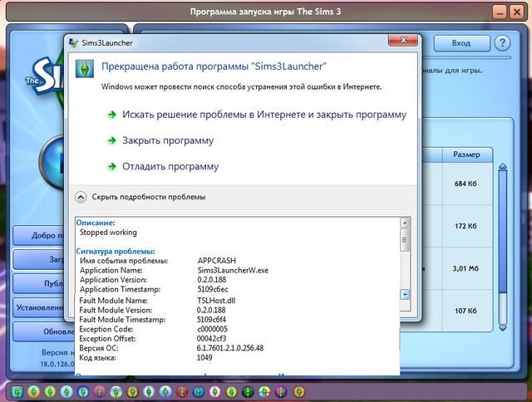
Task: Sort list by 'Размер' column header
Action: click(x=467, y=154)
